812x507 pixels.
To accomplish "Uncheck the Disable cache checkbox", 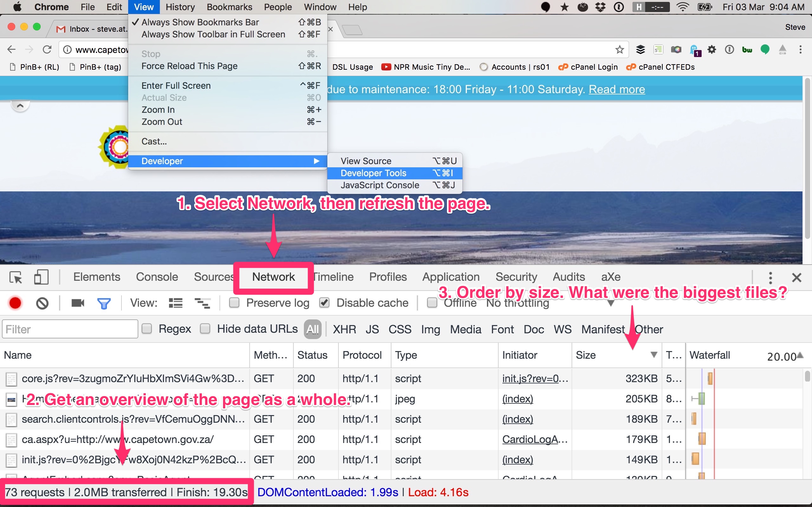I will 324,303.
